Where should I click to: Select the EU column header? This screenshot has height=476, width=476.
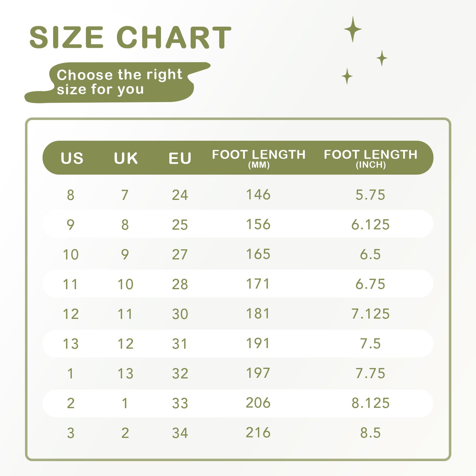point(180,158)
